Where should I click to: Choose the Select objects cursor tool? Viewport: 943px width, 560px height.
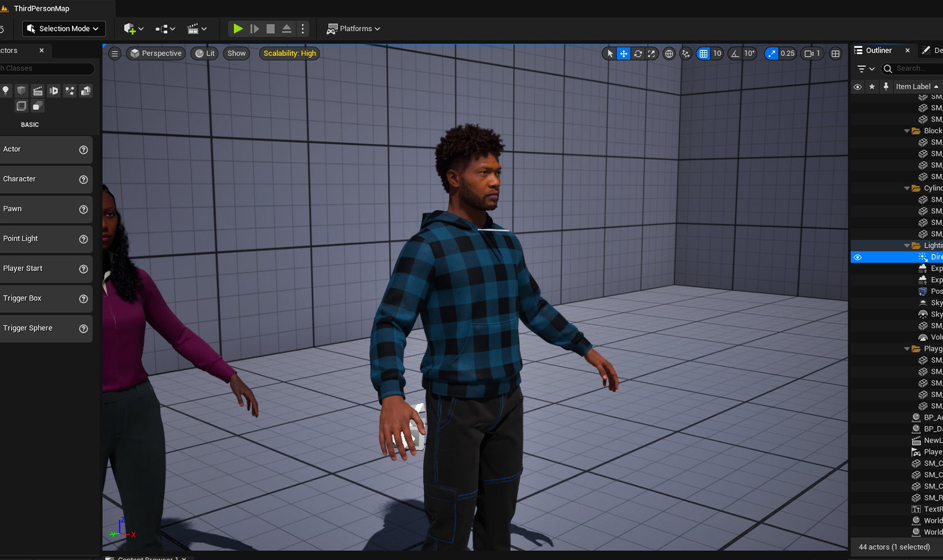click(610, 53)
